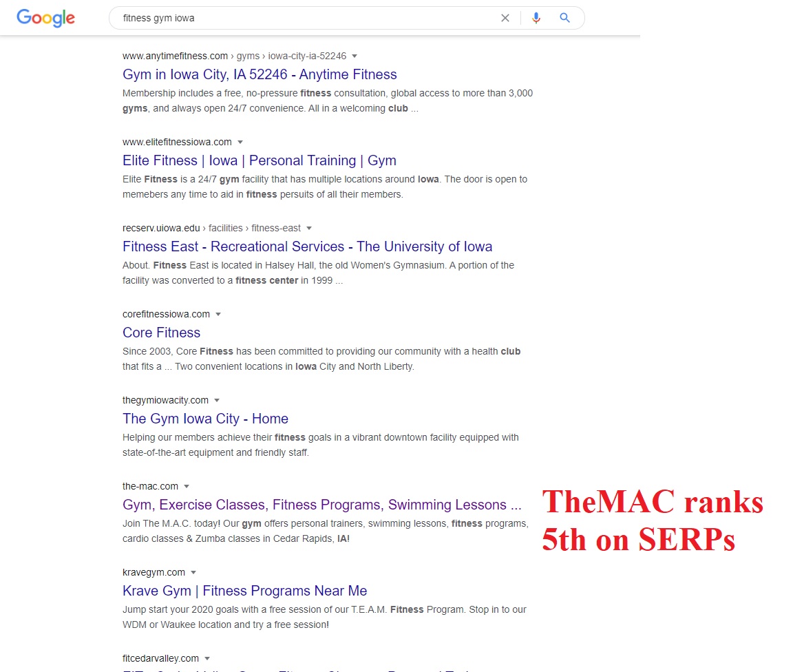
Task: Click the www.anytimefitness.com breadcrumb URL
Action: pos(234,56)
